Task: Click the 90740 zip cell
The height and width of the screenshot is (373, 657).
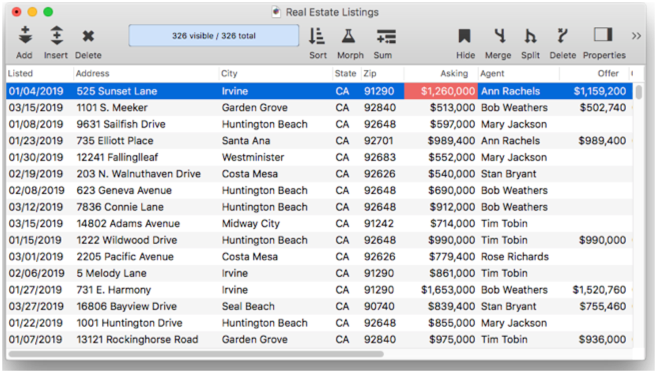Action: (x=379, y=306)
